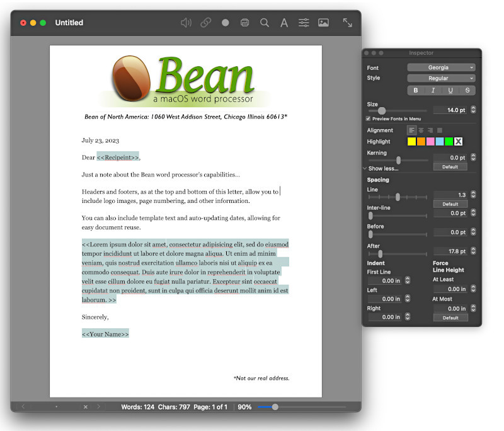Click the Kerning slider knob
Image resolution: width=504 pixels, height=431 pixels.
coord(398,160)
